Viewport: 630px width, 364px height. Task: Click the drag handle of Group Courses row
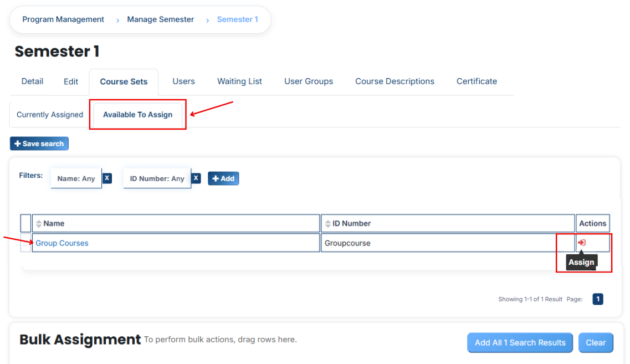25,243
